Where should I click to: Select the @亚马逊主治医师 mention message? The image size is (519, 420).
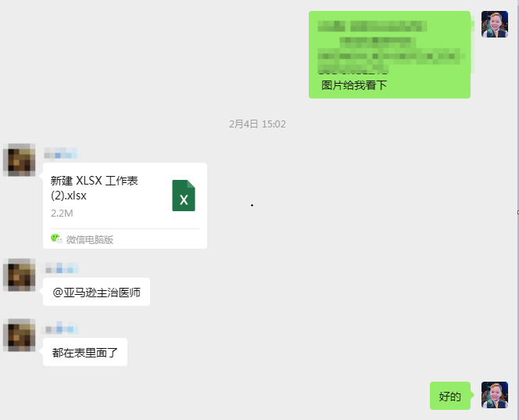point(96,292)
